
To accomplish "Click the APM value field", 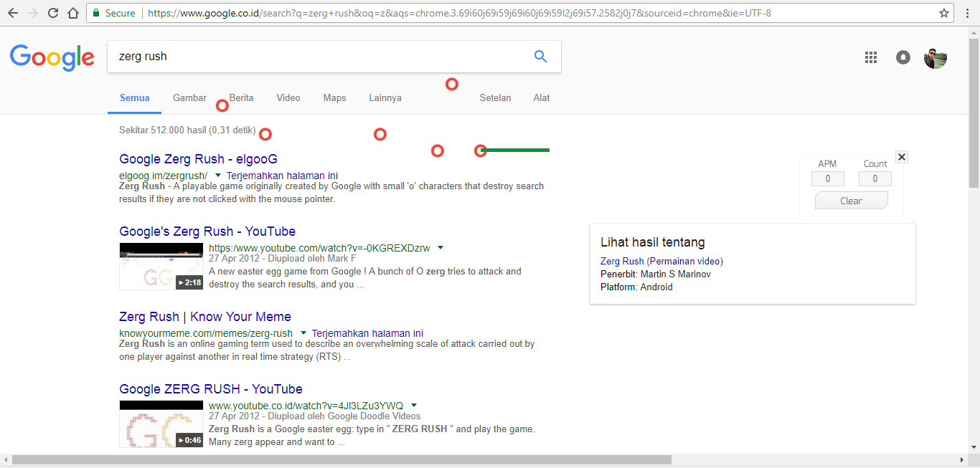I will (x=827, y=179).
